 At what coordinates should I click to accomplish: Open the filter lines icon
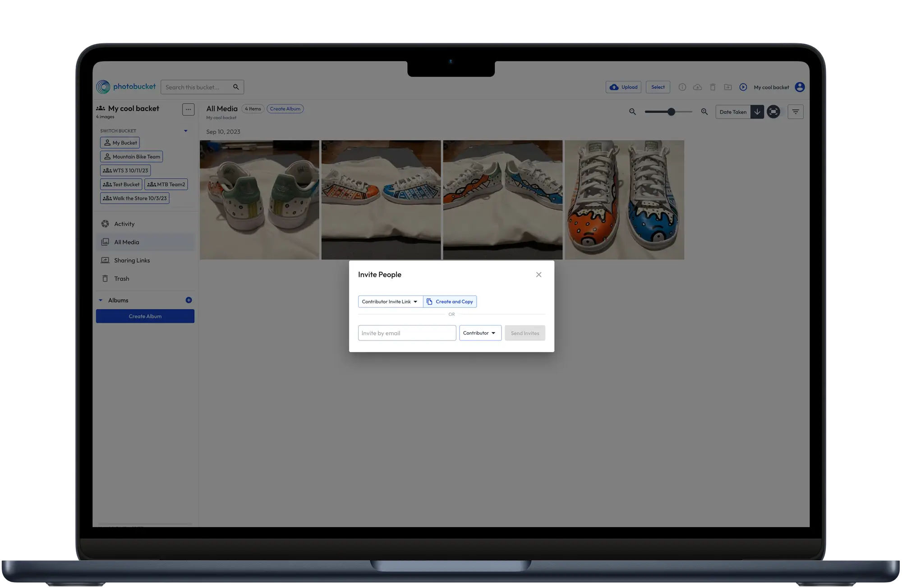tap(796, 112)
